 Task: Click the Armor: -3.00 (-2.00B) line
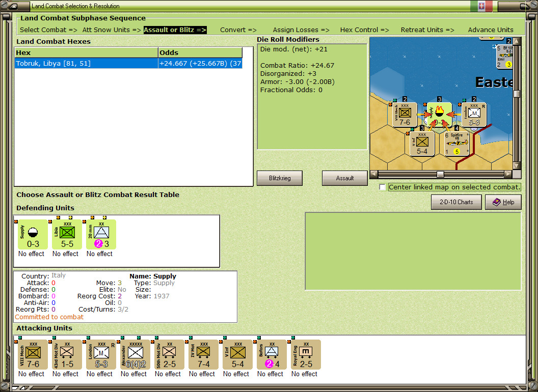pos(297,82)
